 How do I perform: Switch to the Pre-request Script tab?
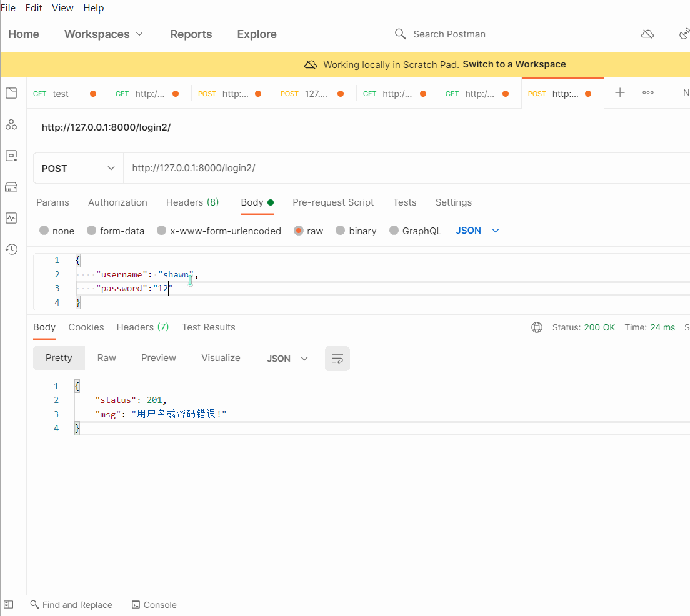(333, 202)
